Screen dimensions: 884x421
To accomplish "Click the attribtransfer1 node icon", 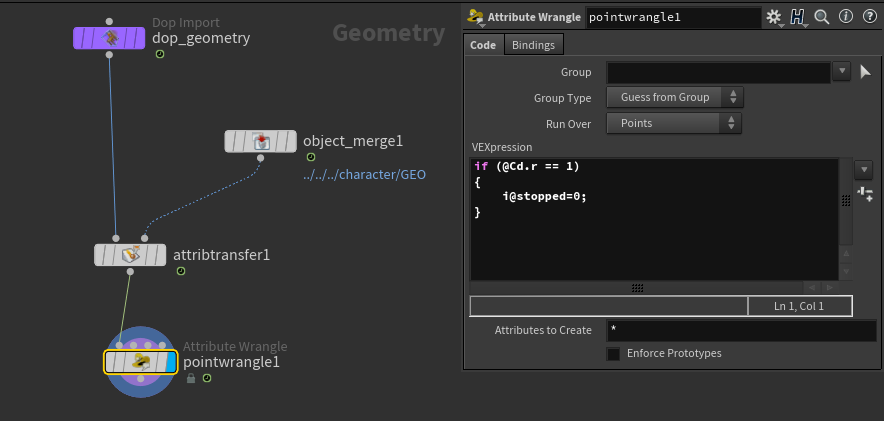I will click(x=130, y=255).
